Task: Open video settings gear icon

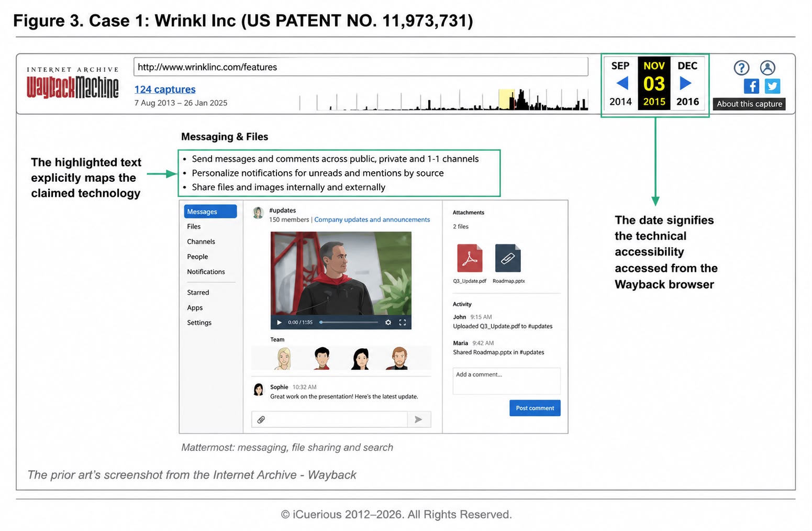Action: pyautogui.click(x=388, y=323)
